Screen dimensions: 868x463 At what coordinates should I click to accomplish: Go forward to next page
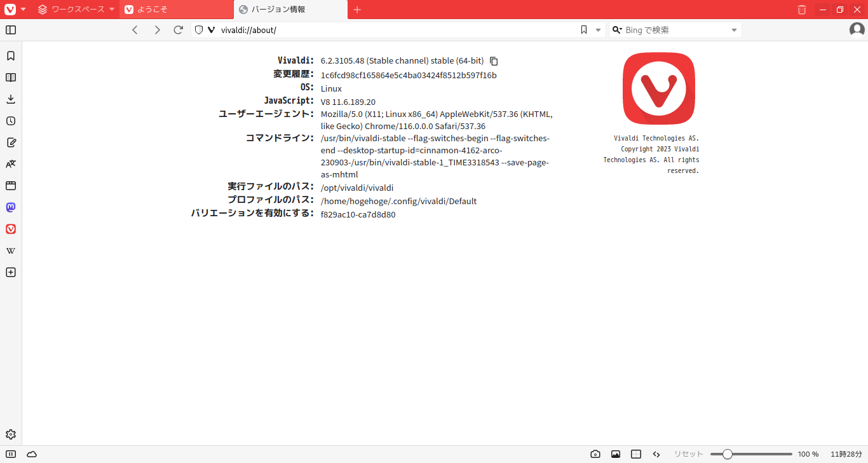pos(157,30)
